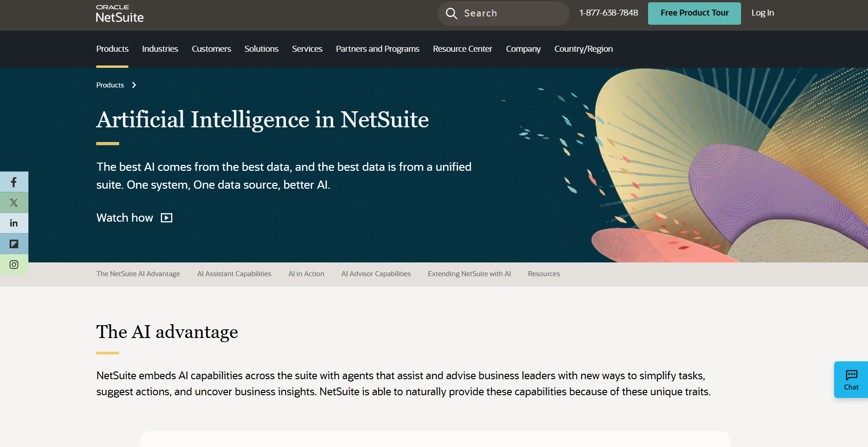Jump to AI in Action section

[306, 274]
